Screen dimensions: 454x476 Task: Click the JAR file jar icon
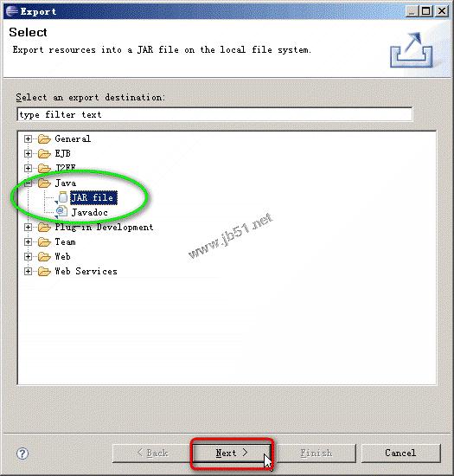63,197
